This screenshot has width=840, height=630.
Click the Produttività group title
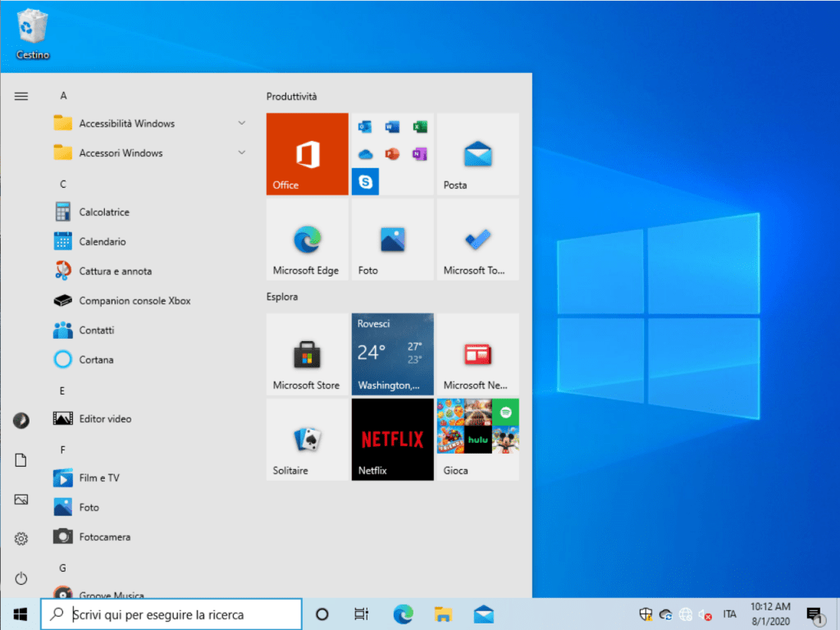(x=291, y=97)
